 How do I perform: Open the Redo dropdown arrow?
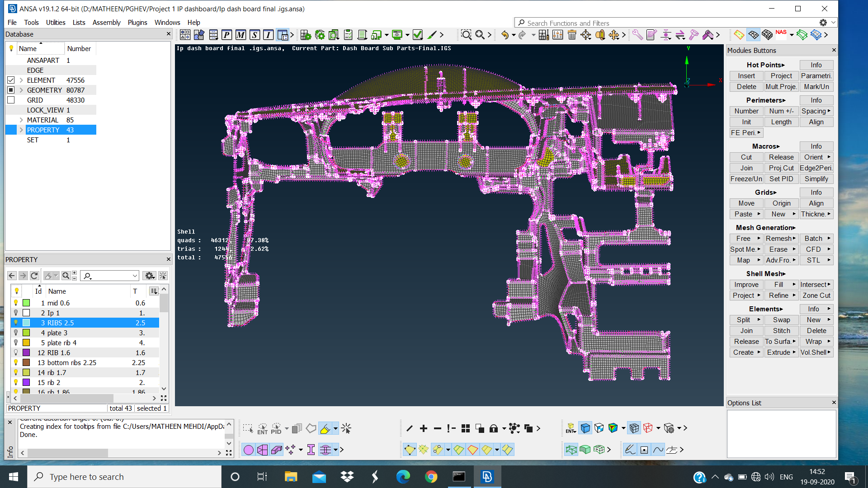click(x=533, y=35)
